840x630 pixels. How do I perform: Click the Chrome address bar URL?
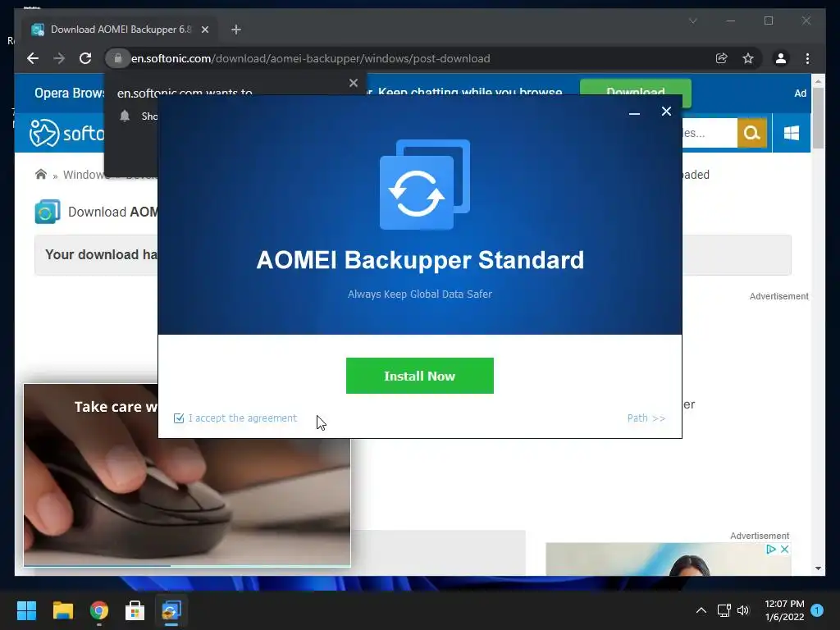(x=311, y=58)
